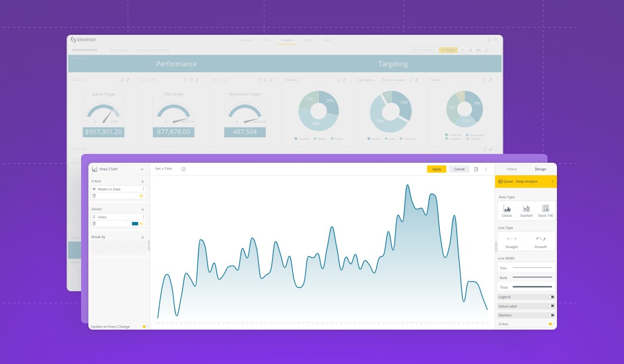Choose the Smooth line type icon
This screenshot has height=364, width=624.
tap(541, 239)
